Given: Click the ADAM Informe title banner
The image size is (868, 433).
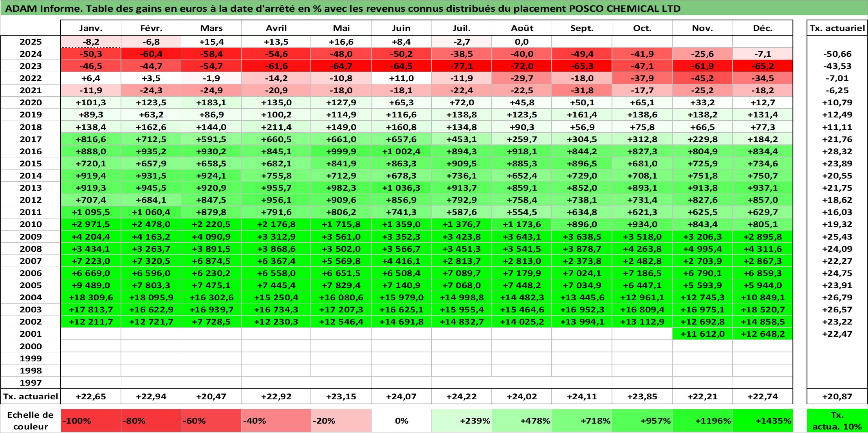Looking at the screenshot, I should coord(434,8).
